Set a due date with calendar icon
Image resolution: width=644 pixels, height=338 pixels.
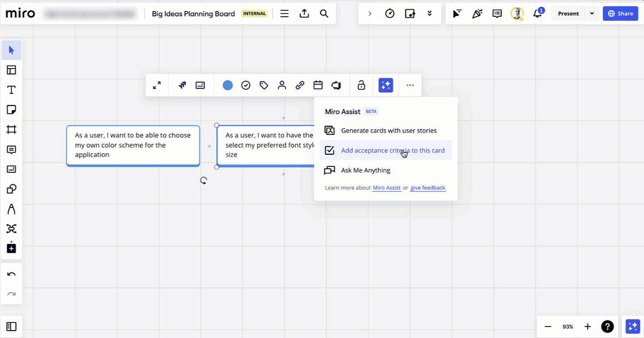pos(318,85)
